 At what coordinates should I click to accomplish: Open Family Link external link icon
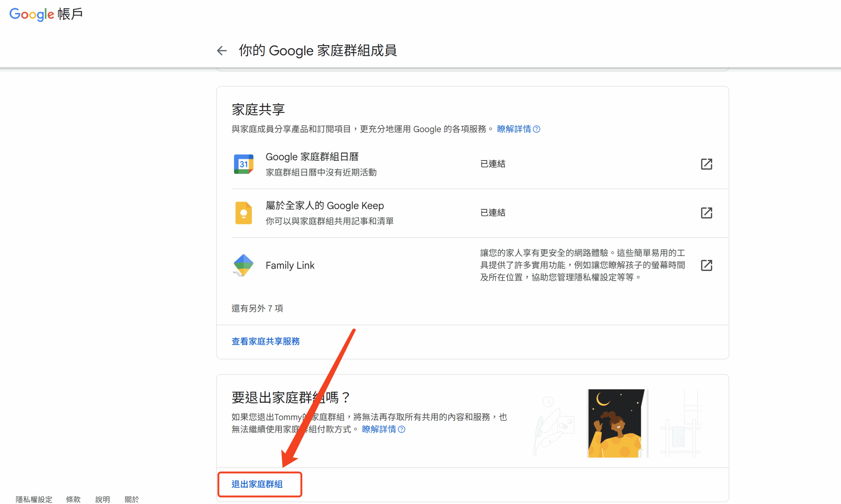[706, 265]
